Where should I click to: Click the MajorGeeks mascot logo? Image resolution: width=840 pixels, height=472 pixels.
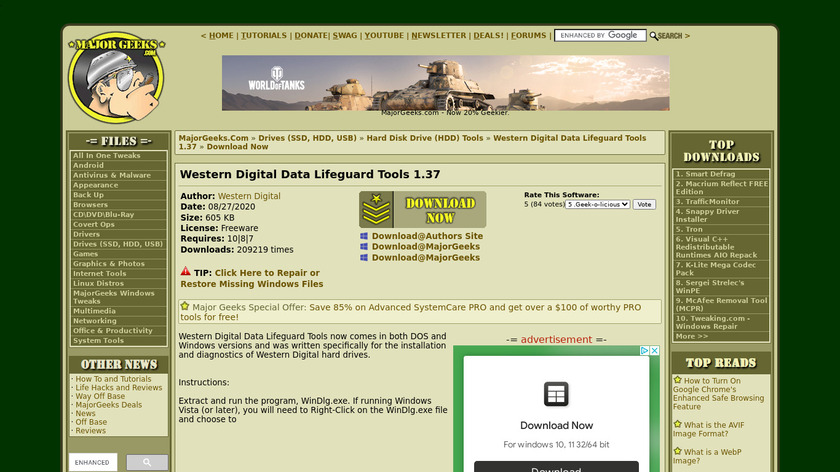116,77
